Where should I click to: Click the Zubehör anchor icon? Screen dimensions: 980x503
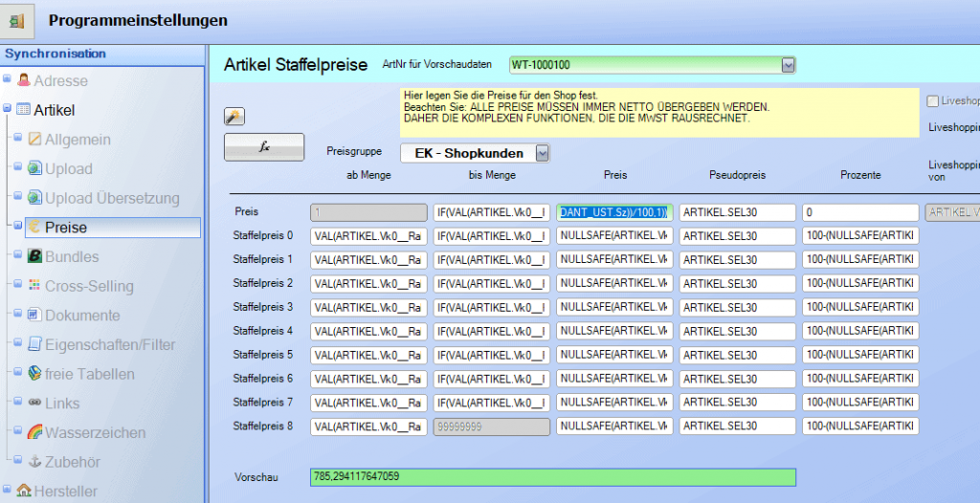coord(34,462)
